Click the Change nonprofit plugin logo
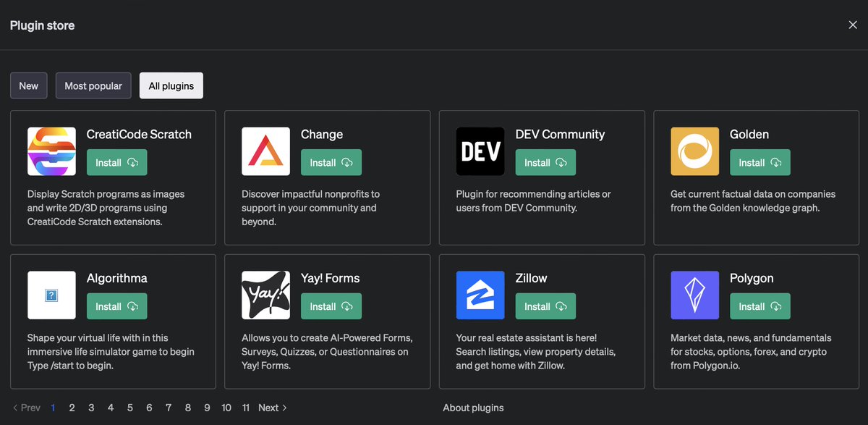 (265, 151)
